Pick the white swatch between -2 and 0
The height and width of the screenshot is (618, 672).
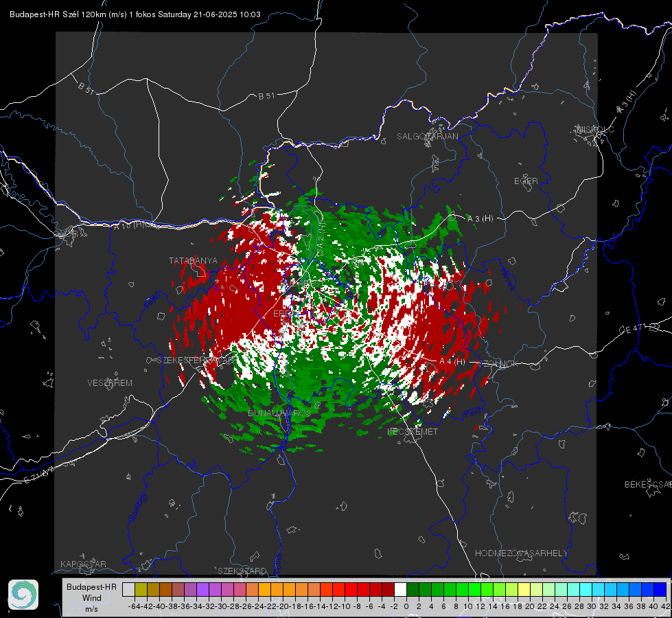tap(400, 589)
